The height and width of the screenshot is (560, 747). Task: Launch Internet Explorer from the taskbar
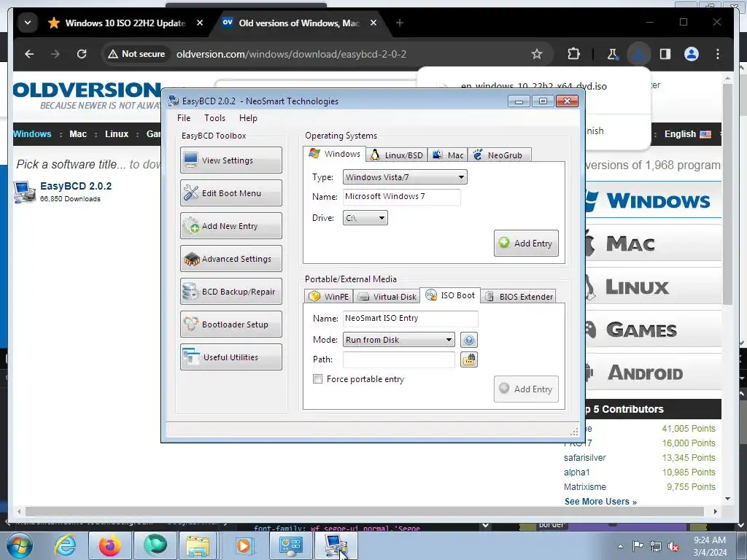[65, 545]
